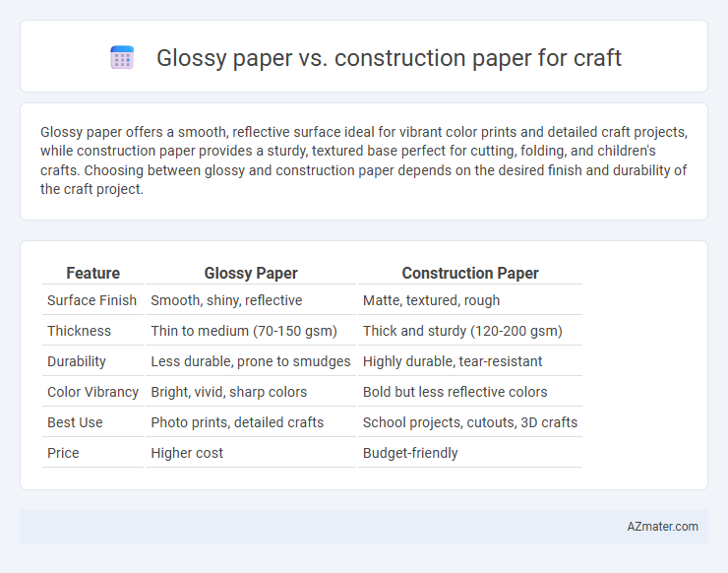Click the cell 'Bright, vivid, sharp colors'
Viewport: 728px width, 573px height.
click(x=229, y=392)
